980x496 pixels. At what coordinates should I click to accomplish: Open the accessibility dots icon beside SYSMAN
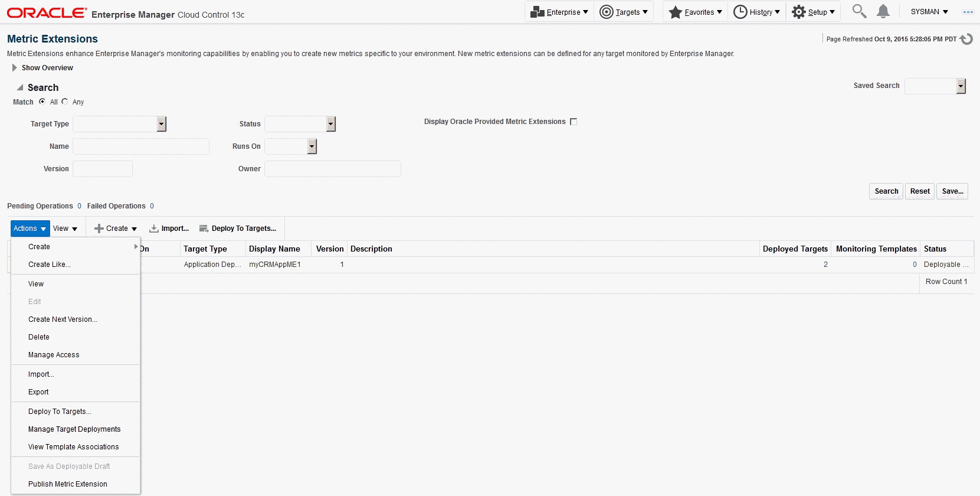968,12
